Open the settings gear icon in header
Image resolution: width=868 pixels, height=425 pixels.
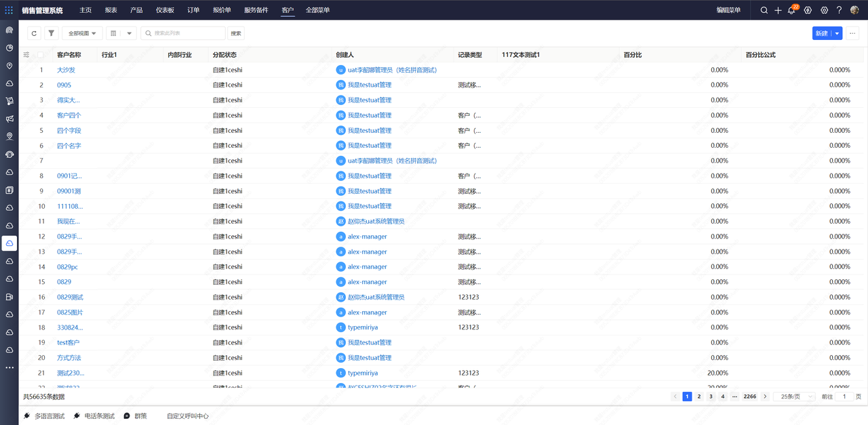tap(824, 10)
